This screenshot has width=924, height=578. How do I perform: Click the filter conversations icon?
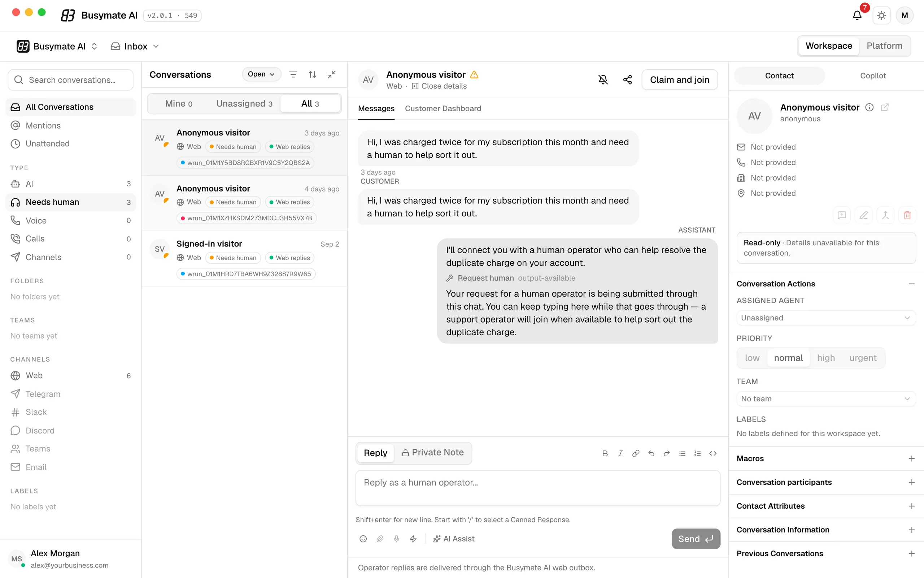293,74
